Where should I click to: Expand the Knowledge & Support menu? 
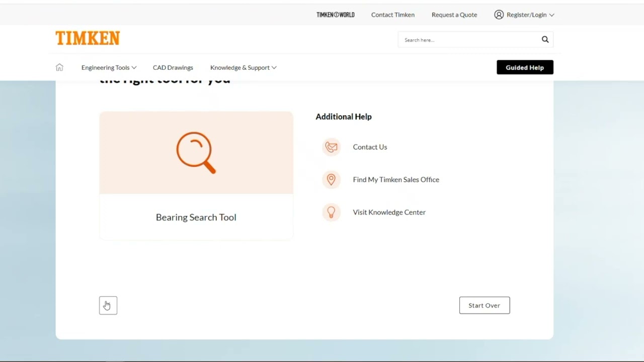[x=244, y=67]
